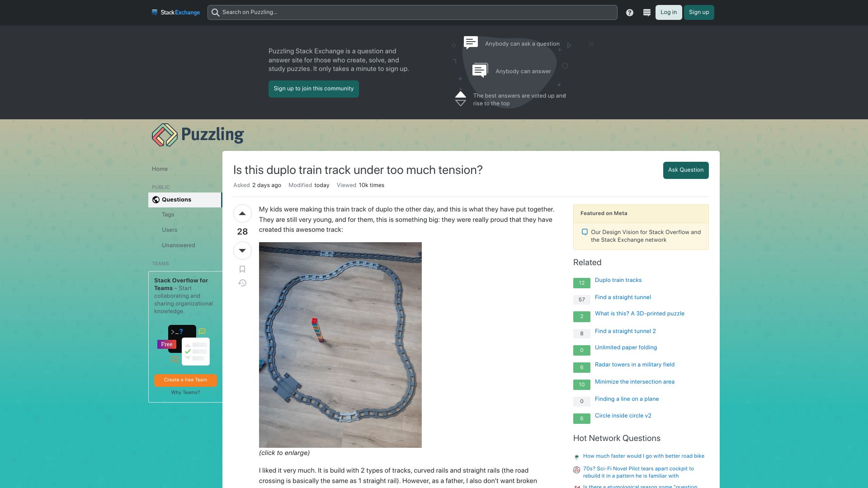Open related question Duplo train tracks

tap(618, 280)
